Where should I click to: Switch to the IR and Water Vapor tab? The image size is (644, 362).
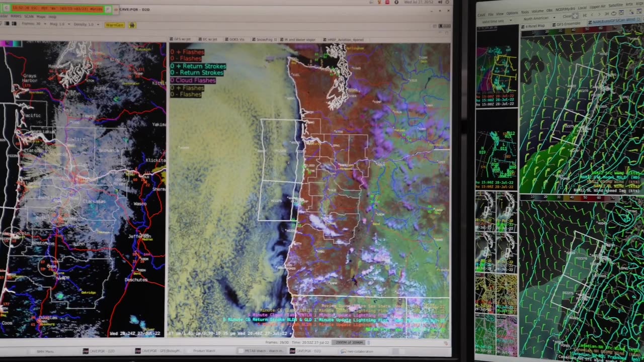299,39
